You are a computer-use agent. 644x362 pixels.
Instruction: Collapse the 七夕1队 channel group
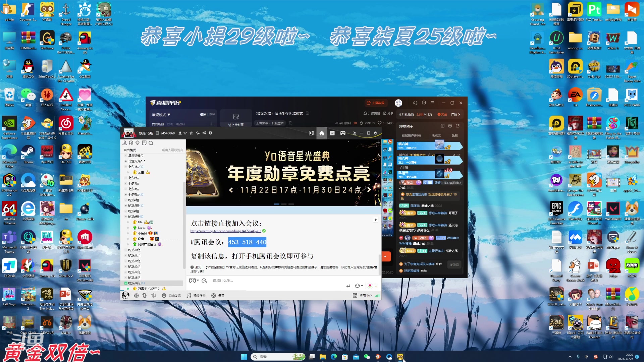pyautogui.click(x=126, y=167)
